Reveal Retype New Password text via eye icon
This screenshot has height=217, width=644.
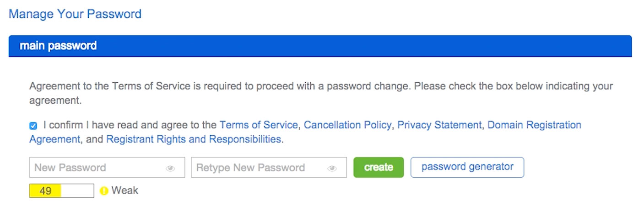332,168
